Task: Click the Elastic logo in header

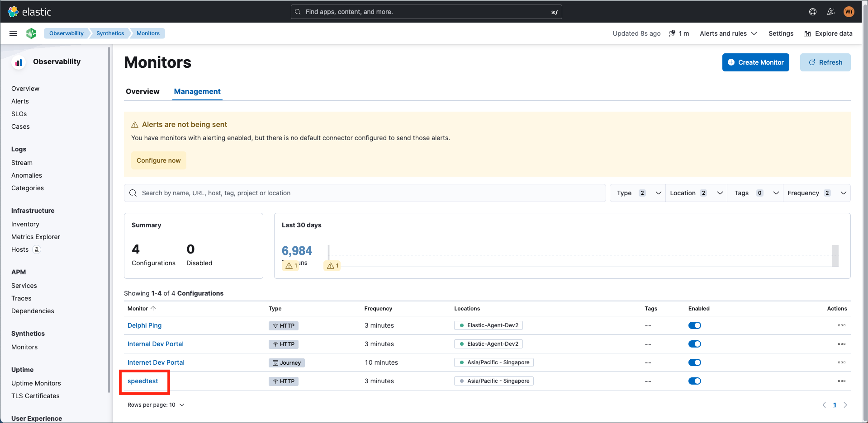Action: click(30, 12)
